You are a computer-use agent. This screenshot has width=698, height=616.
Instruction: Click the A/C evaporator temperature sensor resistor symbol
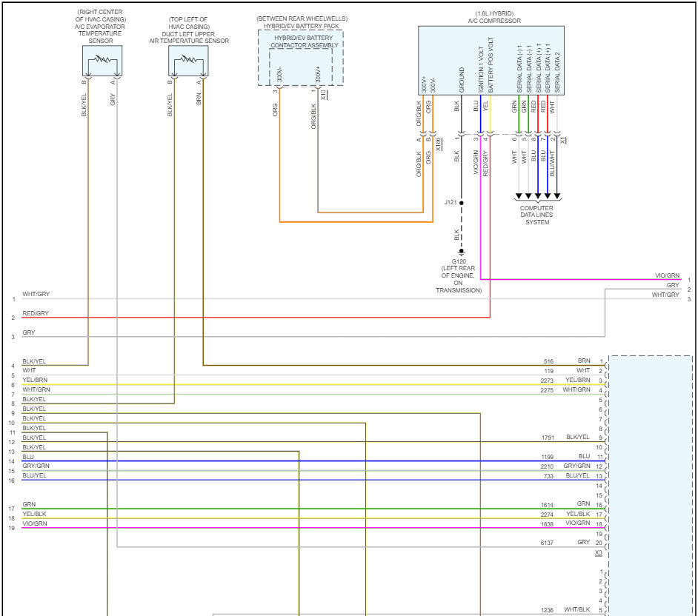(x=102, y=58)
